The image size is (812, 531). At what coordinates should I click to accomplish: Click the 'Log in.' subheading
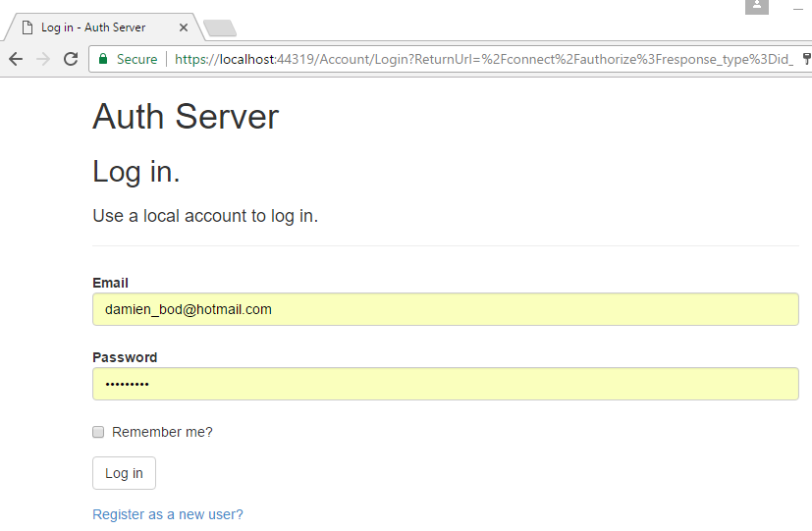click(x=136, y=172)
